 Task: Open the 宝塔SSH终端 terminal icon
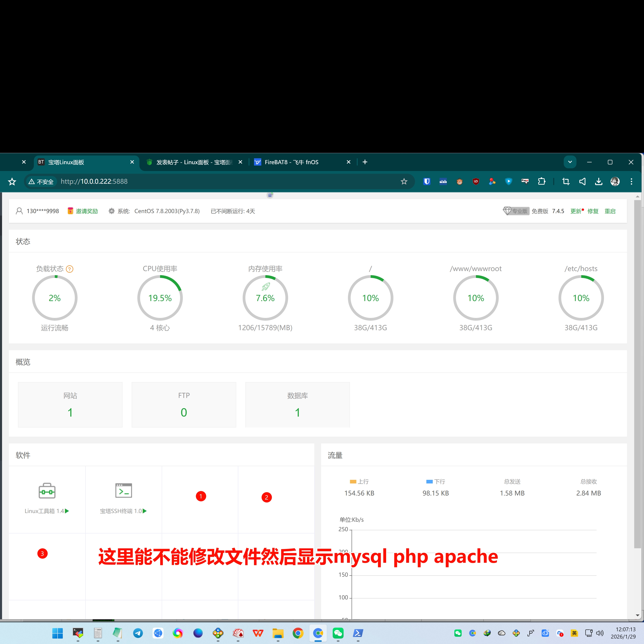click(123, 491)
